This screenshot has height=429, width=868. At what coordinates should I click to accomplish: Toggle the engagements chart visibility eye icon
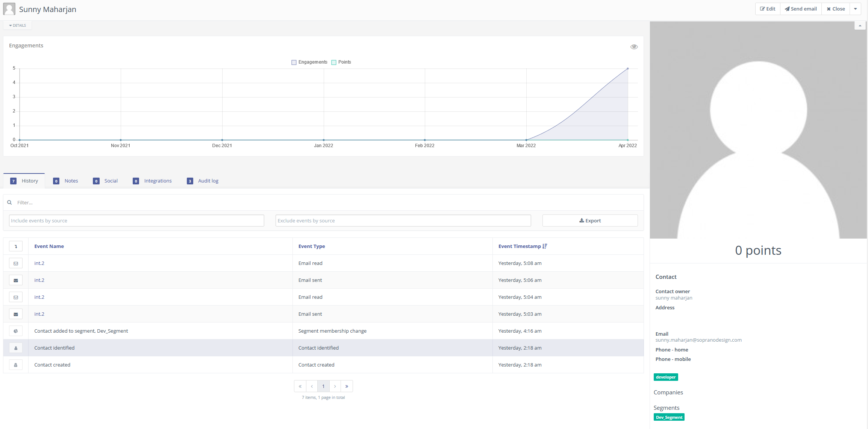(x=634, y=47)
